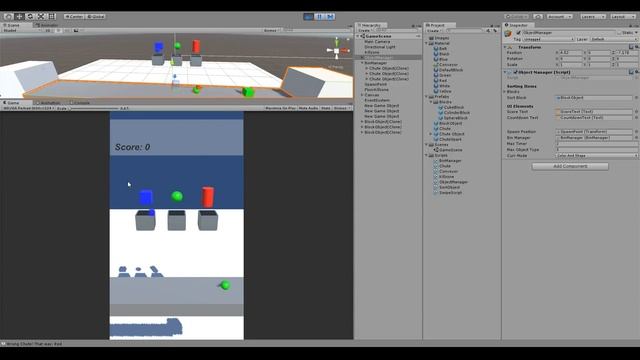The width and height of the screenshot is (640, 360).
Task: Collapse the GameScene root in Hierarchy
Action: pyautogui.click(x=358, y=36)
